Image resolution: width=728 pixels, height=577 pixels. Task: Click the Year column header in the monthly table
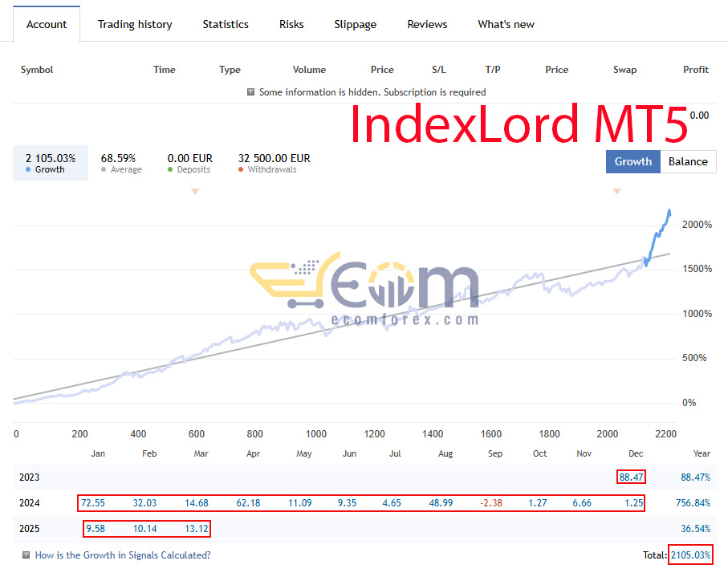click(x=702, y=453)
